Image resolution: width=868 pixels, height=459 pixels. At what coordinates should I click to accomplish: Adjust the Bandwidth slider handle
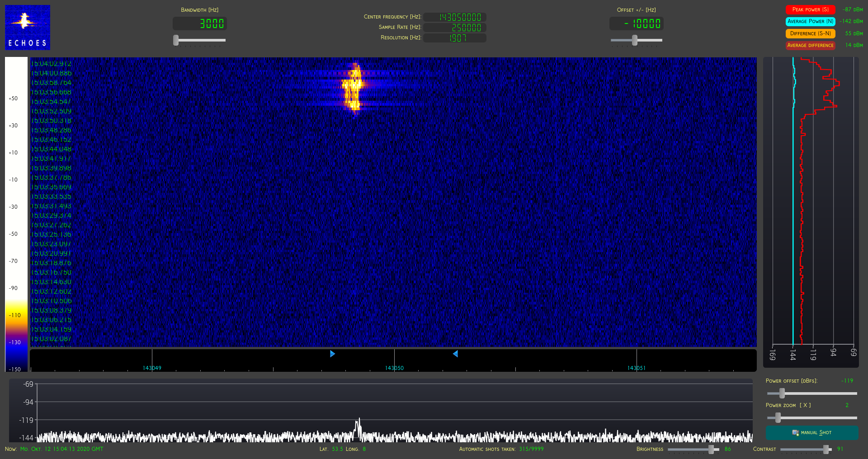pos(176,40)
